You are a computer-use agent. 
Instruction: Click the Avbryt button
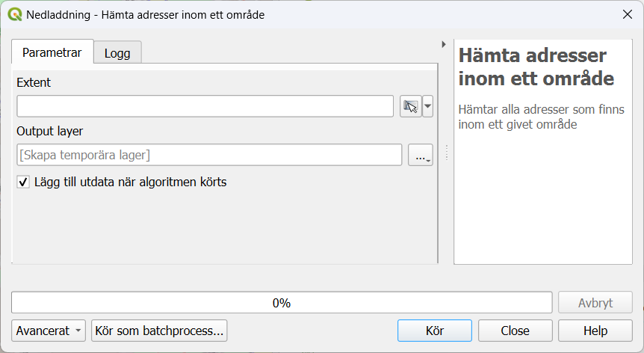pyautogui.click(x=595, y=303)
